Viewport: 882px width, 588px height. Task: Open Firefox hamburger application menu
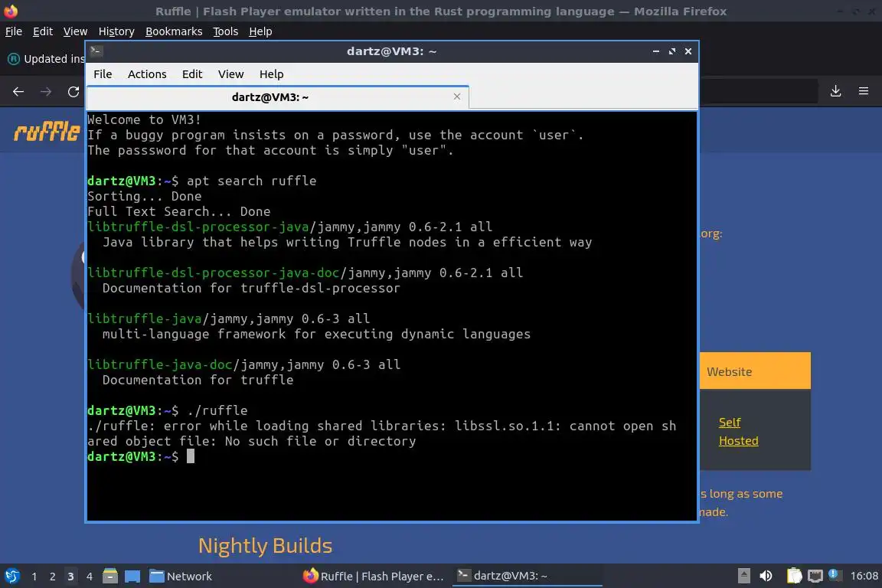pos(864,90)
